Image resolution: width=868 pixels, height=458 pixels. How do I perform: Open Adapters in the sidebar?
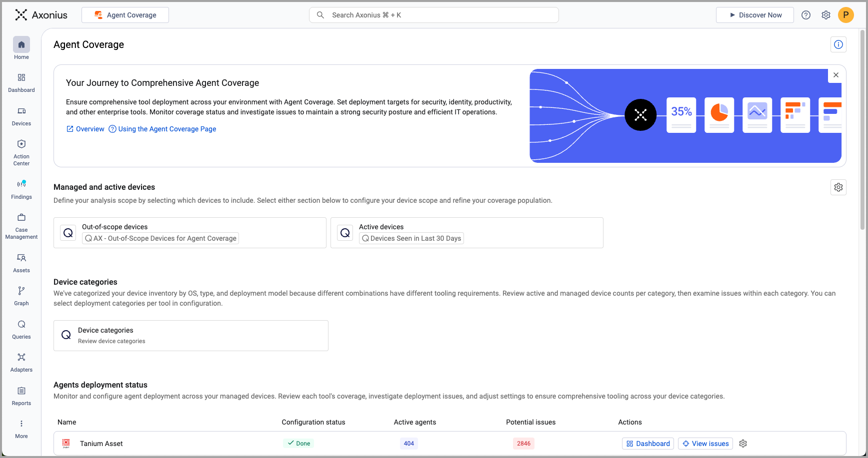[21, 363]
